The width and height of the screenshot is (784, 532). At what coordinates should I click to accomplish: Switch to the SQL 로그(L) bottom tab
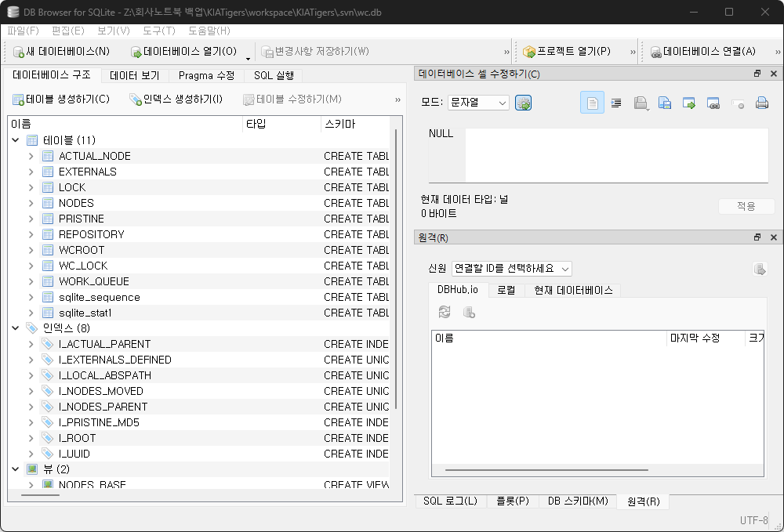pos(450,501)
